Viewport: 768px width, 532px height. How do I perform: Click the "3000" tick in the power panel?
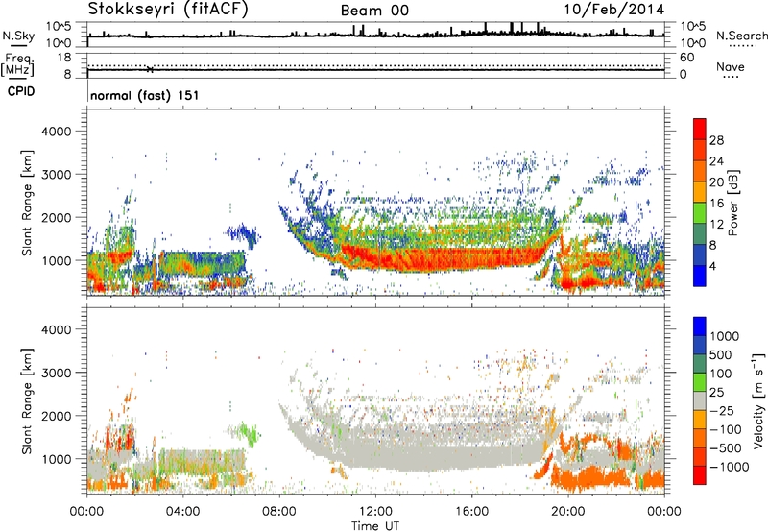coord(57,175)
